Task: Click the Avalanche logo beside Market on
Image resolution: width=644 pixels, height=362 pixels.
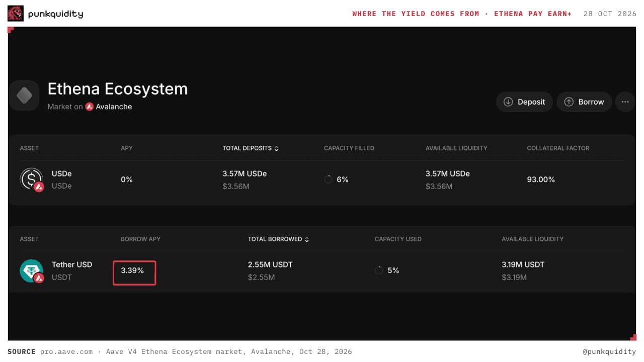Action: [90, 107]
